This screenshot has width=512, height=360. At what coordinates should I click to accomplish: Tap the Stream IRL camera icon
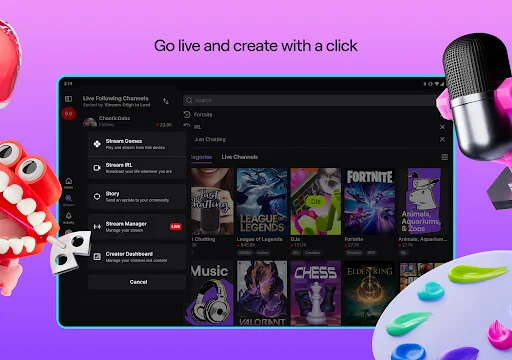(97, 168)
